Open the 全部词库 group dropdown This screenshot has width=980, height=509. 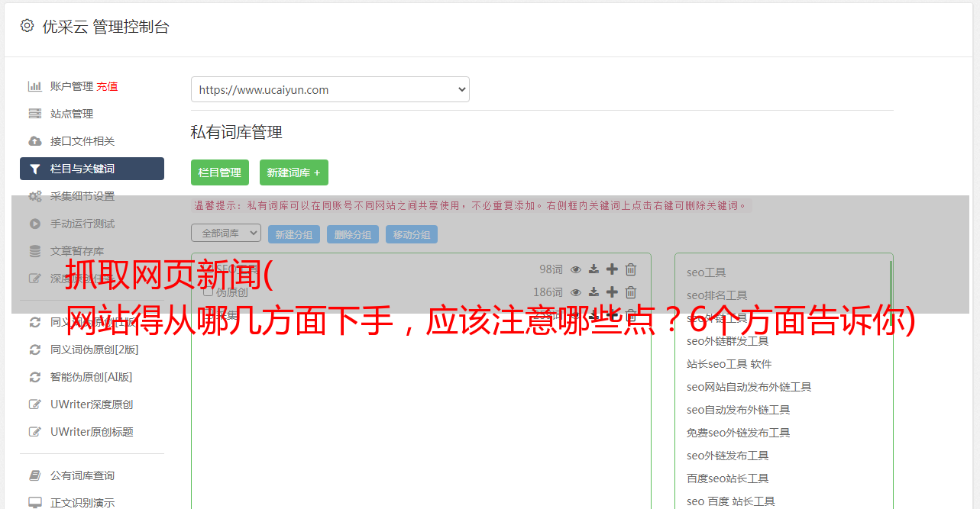tap(226, 233)
